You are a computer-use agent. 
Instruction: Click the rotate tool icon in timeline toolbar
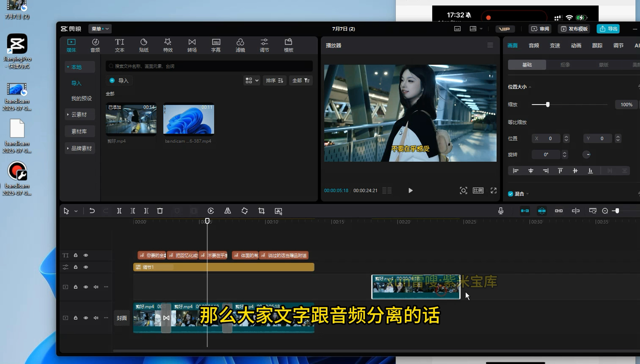pos(244,211)
